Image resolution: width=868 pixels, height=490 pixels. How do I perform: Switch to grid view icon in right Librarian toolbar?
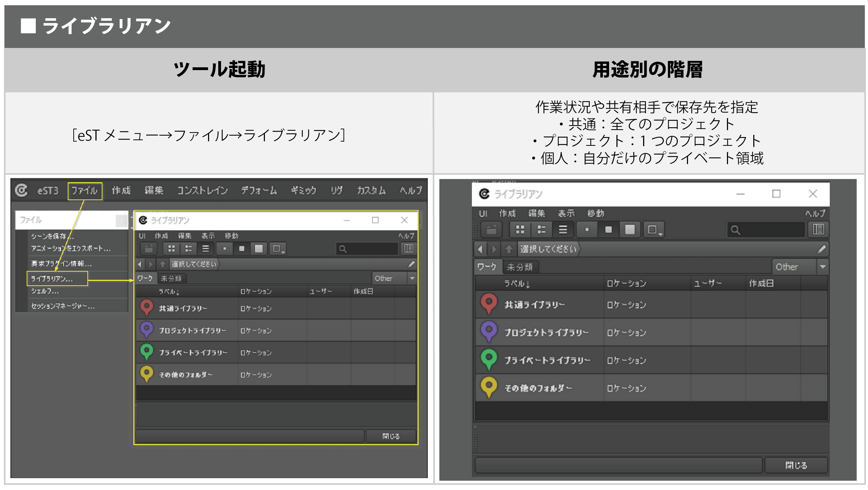click(x=520, y=230)
